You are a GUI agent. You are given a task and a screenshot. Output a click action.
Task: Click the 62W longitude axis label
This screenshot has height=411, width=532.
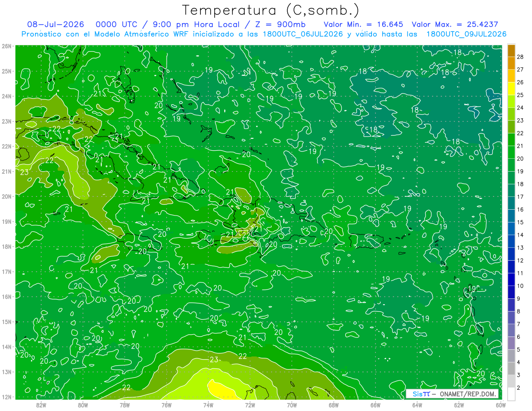pos(459,405)
